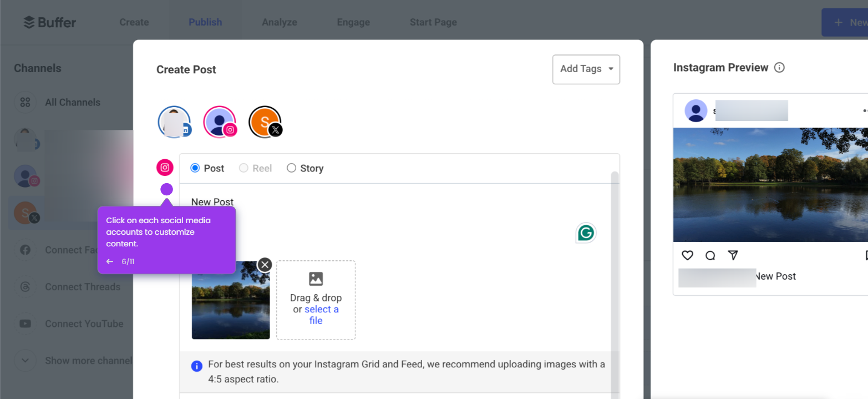This screenshot has width=868, height=399.
Task: Go back with tooltip arrow
Action: (x=110, y=261)
